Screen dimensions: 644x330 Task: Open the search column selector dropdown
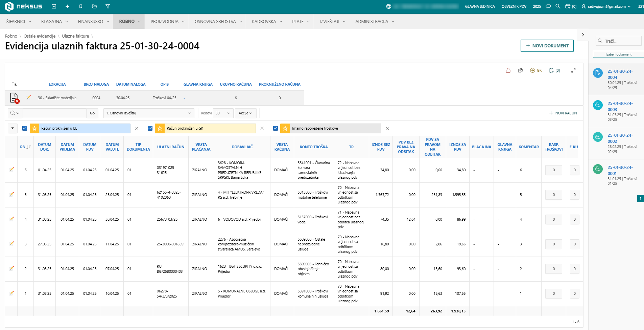[15, 113]
